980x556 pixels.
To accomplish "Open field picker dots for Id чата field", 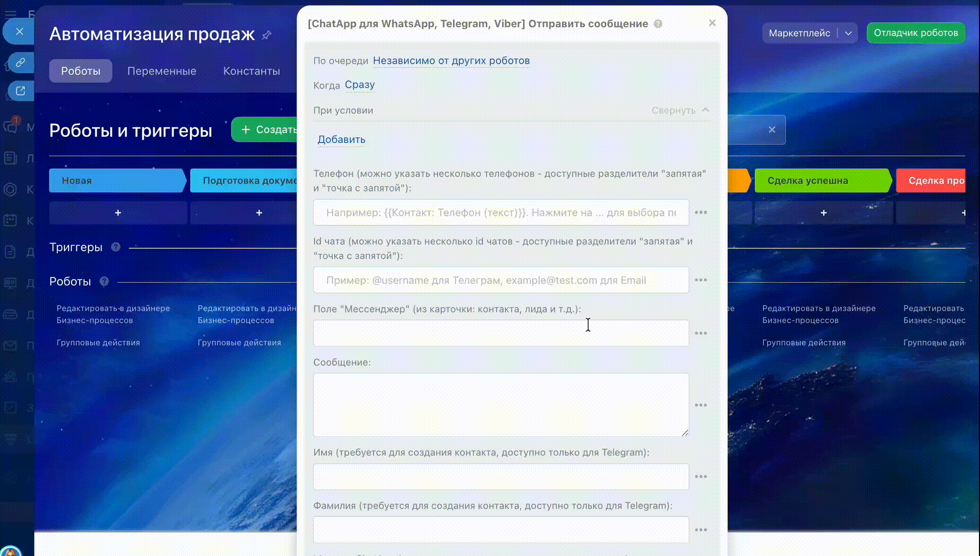I will [701, 280].
